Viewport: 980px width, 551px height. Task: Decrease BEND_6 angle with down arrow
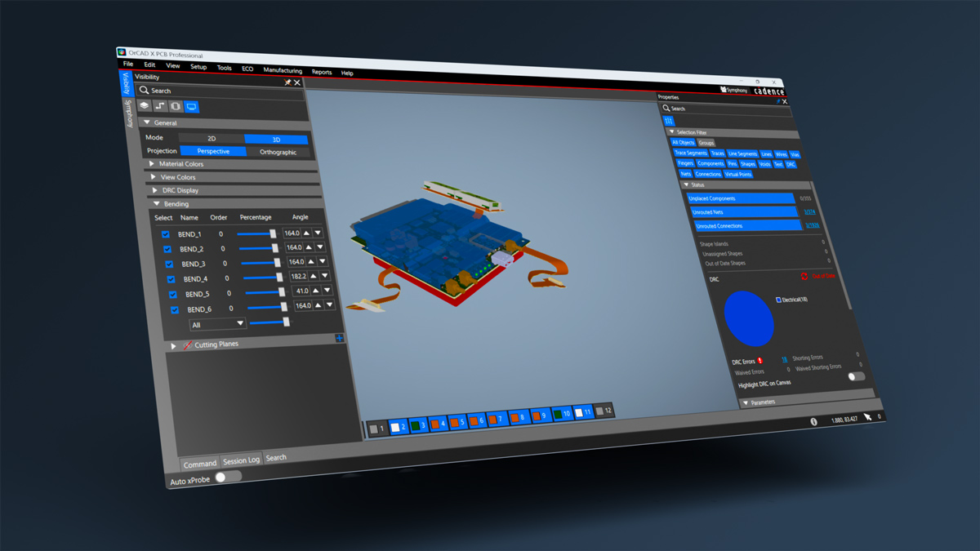click(x=329, y=305)
